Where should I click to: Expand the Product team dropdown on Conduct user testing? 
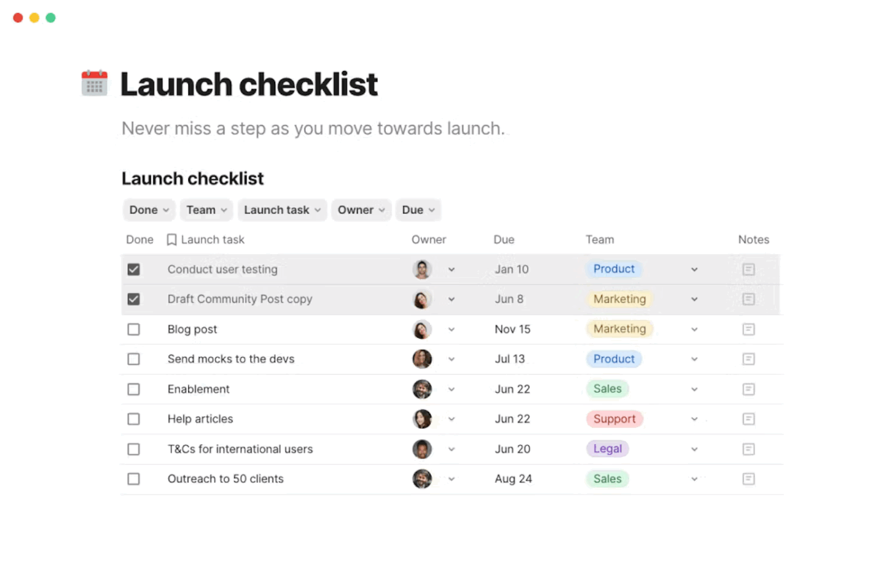(694, 269)
